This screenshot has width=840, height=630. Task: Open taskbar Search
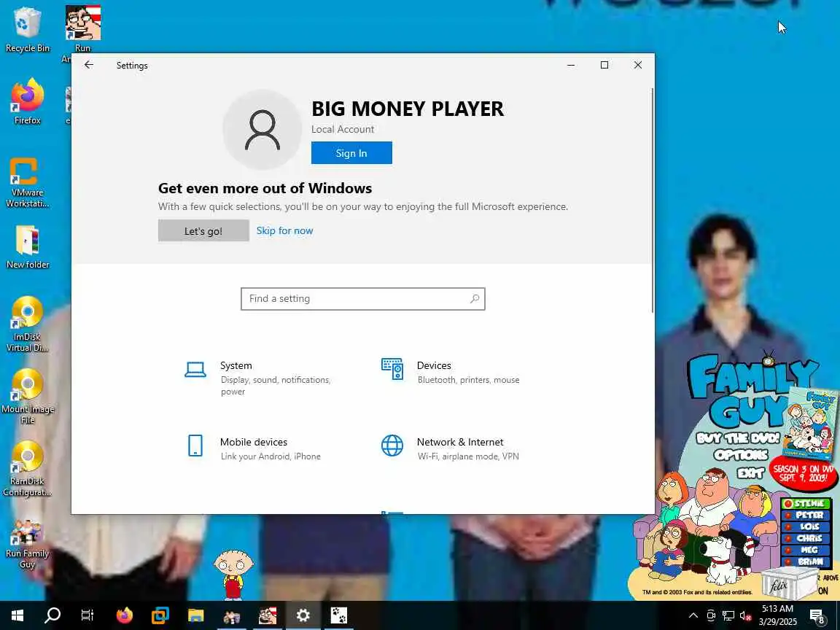[x=52, y=615]
